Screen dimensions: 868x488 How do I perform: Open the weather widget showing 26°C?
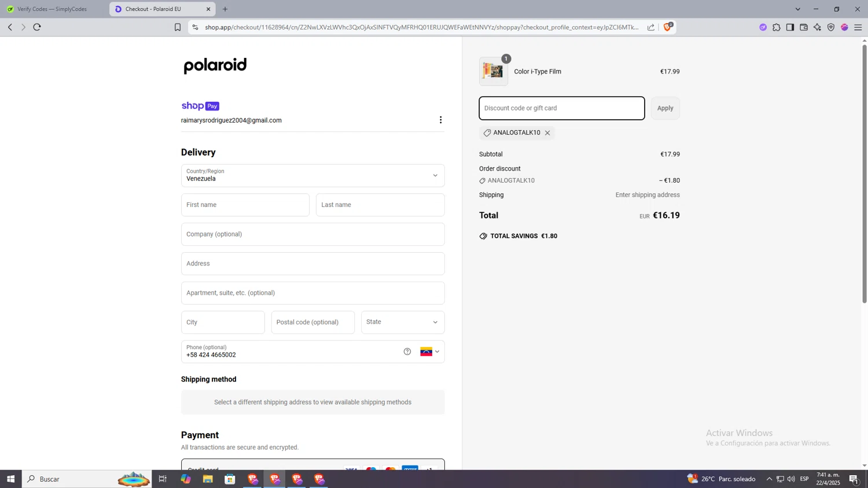(x=721, y=479)
